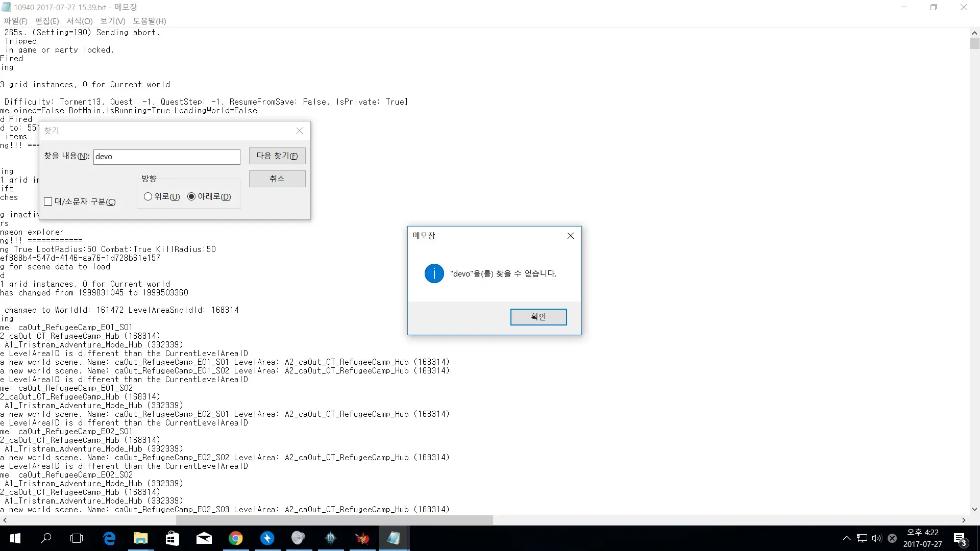Open Mail app from the taskbar
The width and height of the screenshot is (980, 551).
pyautogui.click(x=204, y=538)
